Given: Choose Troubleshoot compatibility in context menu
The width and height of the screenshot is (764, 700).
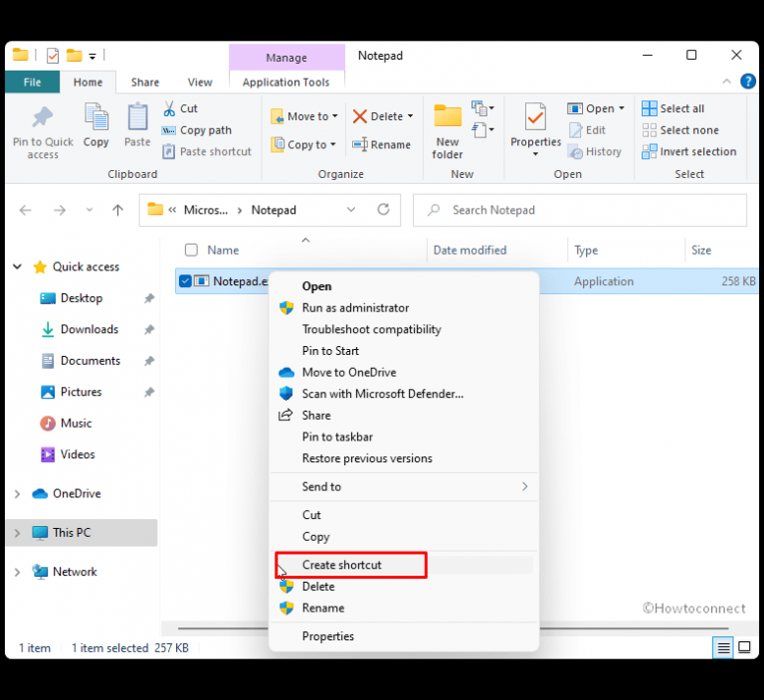Looking at the screenshot, I should 404,329.
